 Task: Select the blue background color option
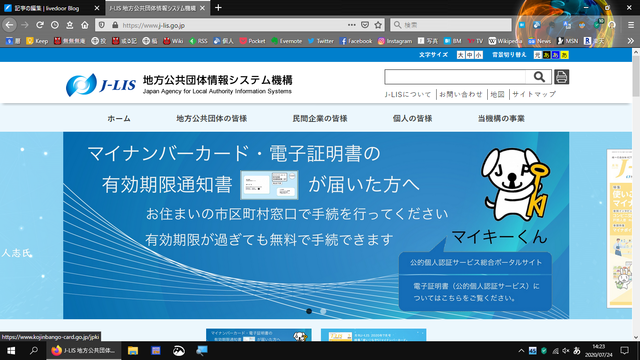click(x=556, y=55)
